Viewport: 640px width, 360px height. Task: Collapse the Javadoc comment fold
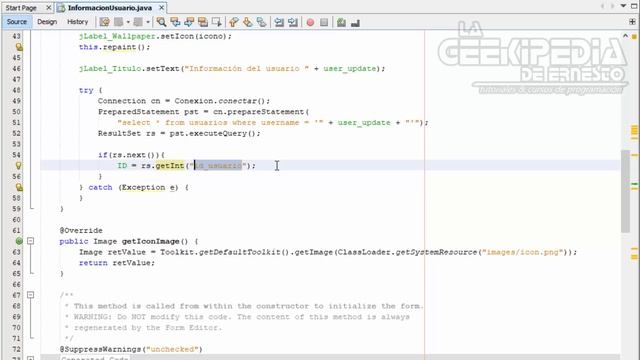coord(31,295)
